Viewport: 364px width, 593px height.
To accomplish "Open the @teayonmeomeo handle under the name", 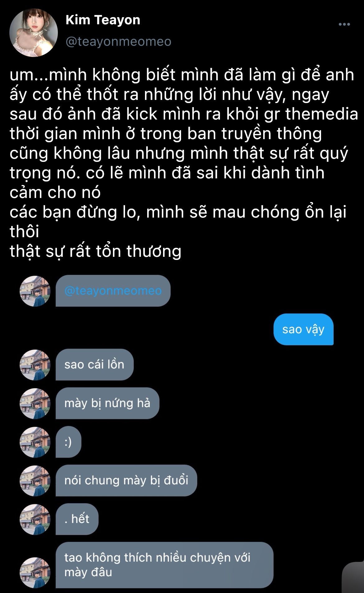I will click(118, 41).
